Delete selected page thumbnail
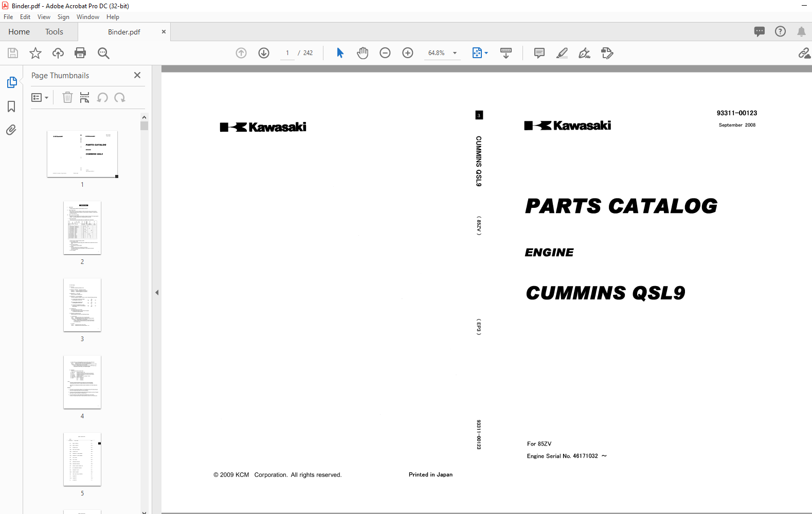The image size is (812, 514). pyautogui.click(x=67, y=97)
